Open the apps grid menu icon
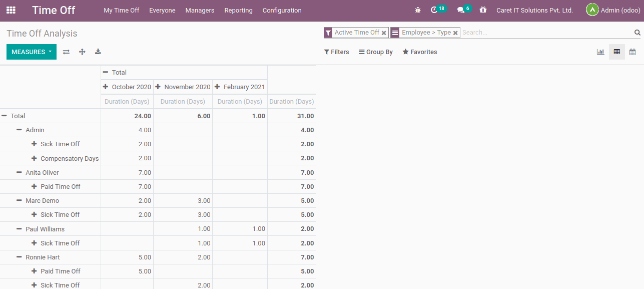This screenshot has height=289, width=644. 11,10
